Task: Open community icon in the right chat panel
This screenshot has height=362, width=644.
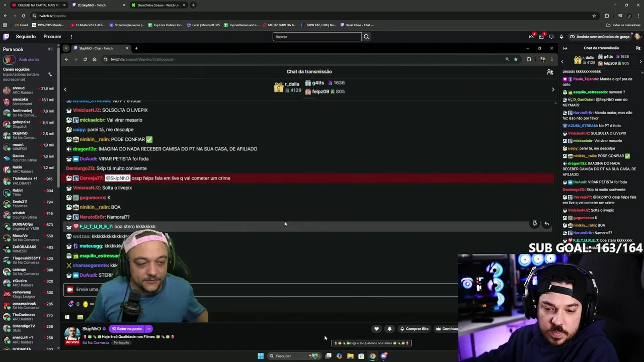Action: click(638, 48)
